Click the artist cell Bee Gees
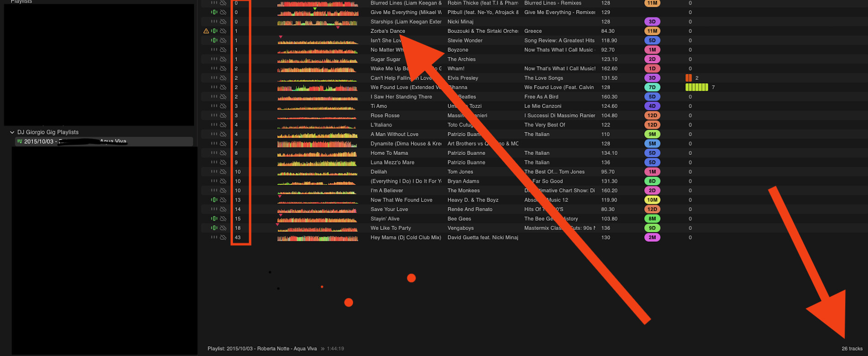 459,218
